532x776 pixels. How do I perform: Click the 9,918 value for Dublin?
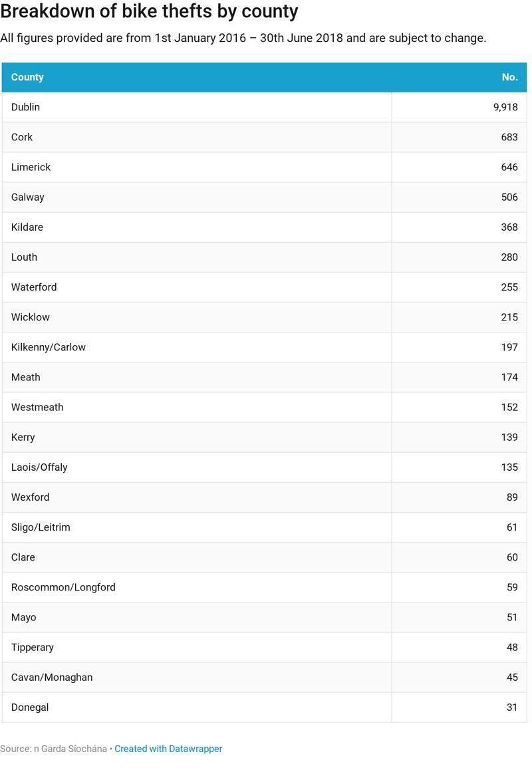tap(505, 107)
